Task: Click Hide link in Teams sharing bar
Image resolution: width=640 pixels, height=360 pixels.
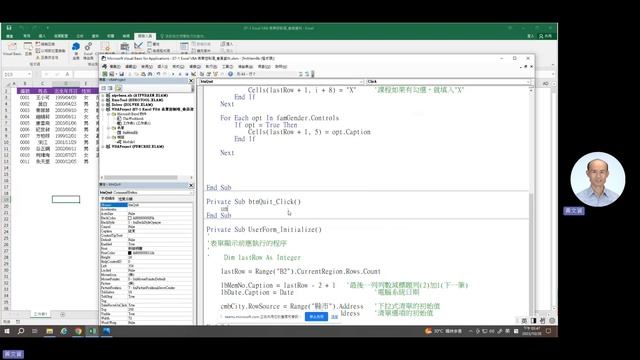Action: (x=334, y=317)
